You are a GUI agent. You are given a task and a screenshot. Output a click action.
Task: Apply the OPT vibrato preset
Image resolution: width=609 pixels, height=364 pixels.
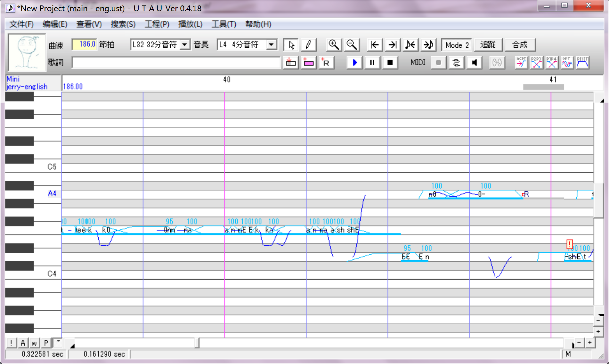coord(567,63)
